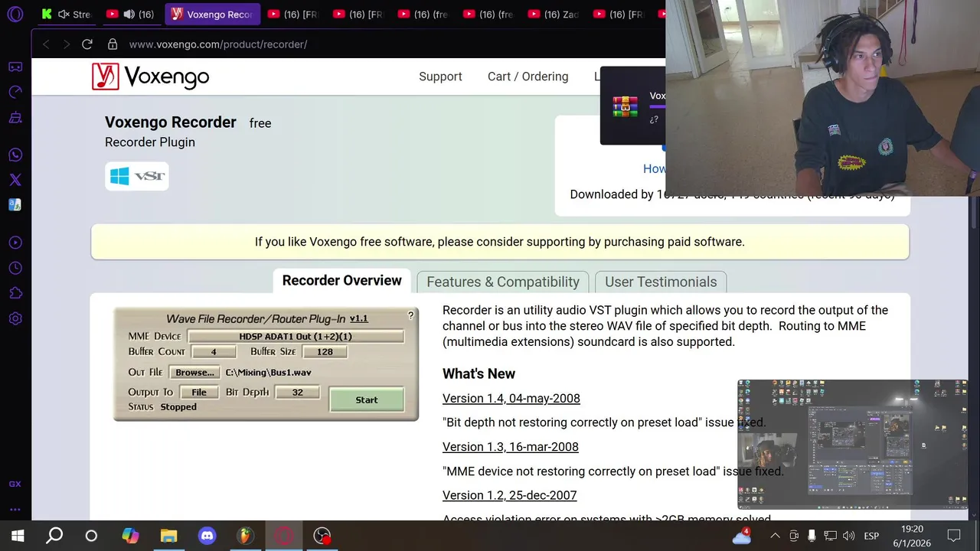Open WhatsApp messenger in the sidebar
Viewport: 980px width, 551px height.
pyautogui.click(x=15, y=155)
